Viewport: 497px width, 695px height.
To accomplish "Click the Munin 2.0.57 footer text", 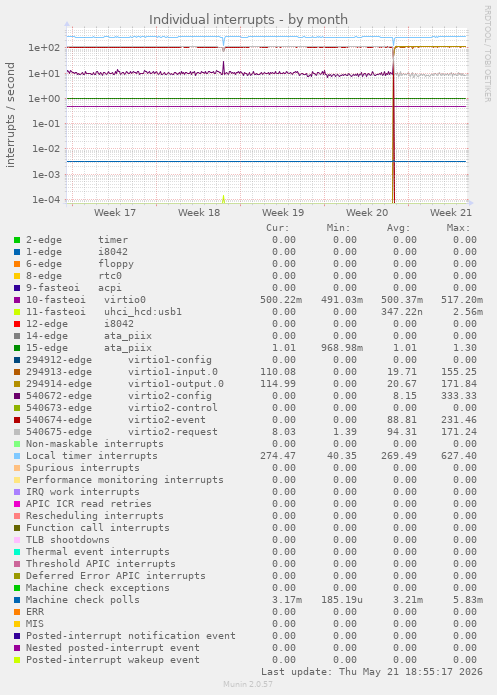I will [x=248, y=684].
